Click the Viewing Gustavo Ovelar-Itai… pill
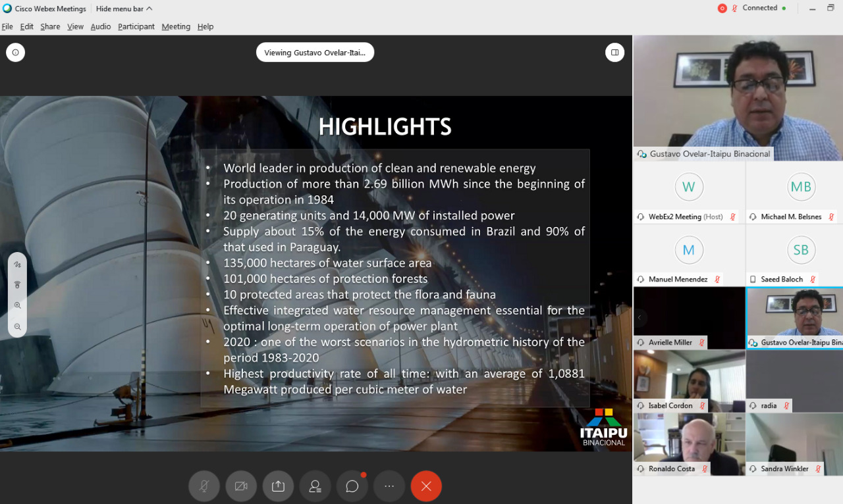The image size is (843, 504). (x=315, y=53)
